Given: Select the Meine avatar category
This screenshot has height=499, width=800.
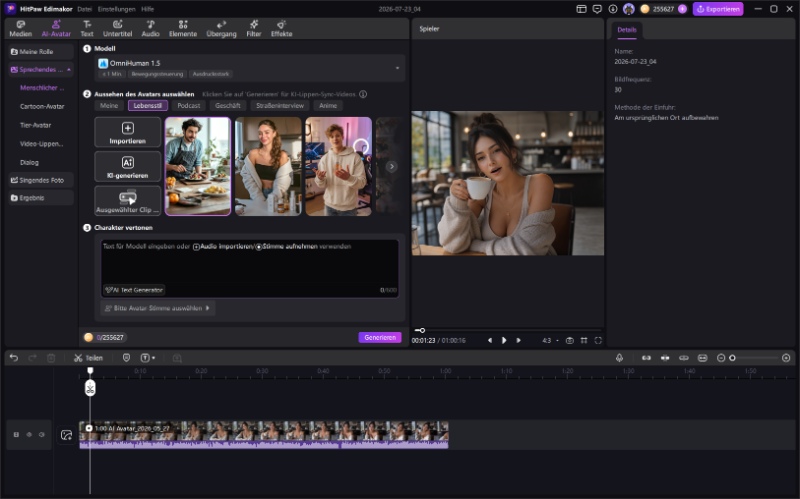Looking at the screenshot, I should (109, 106).
